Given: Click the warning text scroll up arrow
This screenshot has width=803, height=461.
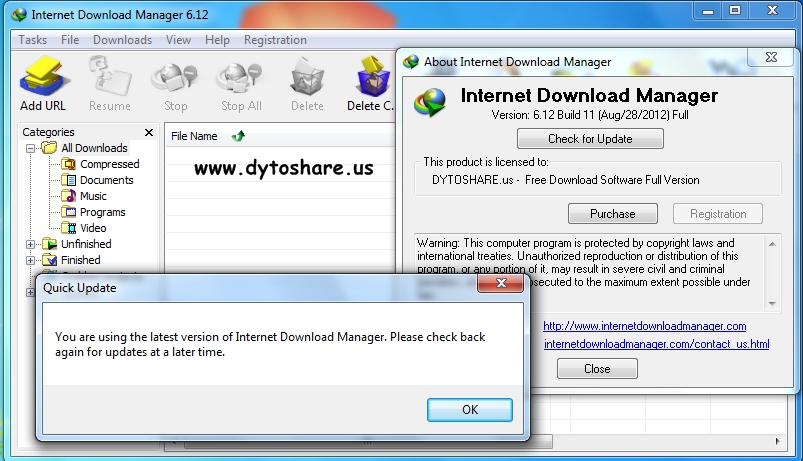Looking at the screenshot, I should 772,244.
